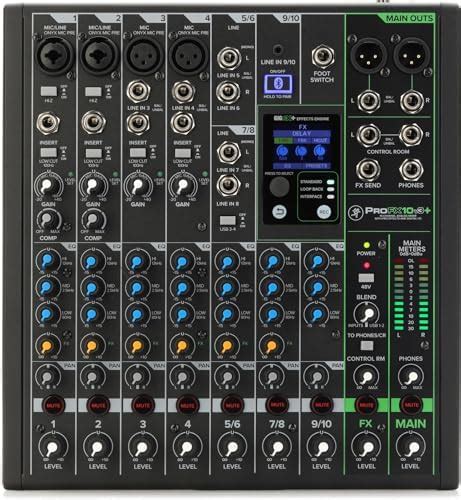Mute stereo channel 7/8

(277, 405)
